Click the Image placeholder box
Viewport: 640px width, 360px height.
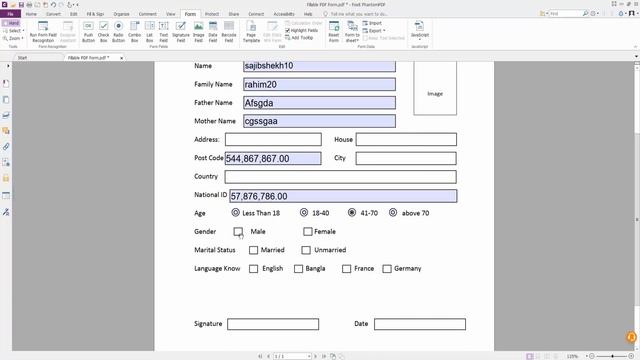click(435, 89)
